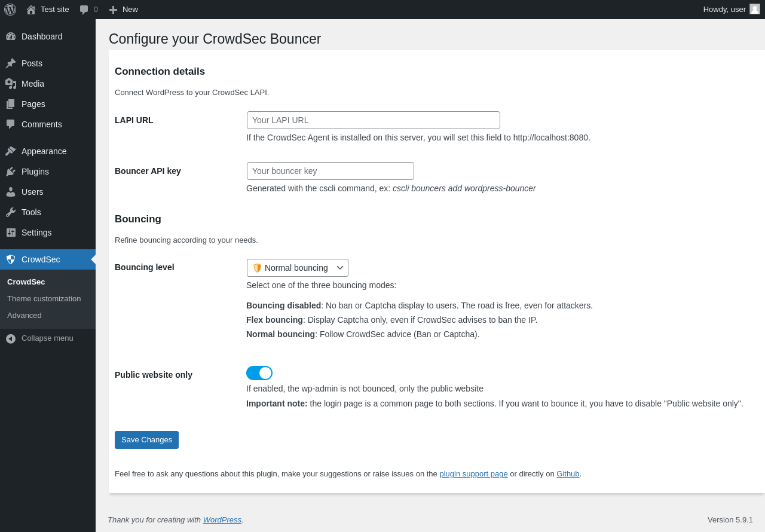Open the Theme customization submenu item
This screenshot has width=765, height=532.
pos(44,299)
